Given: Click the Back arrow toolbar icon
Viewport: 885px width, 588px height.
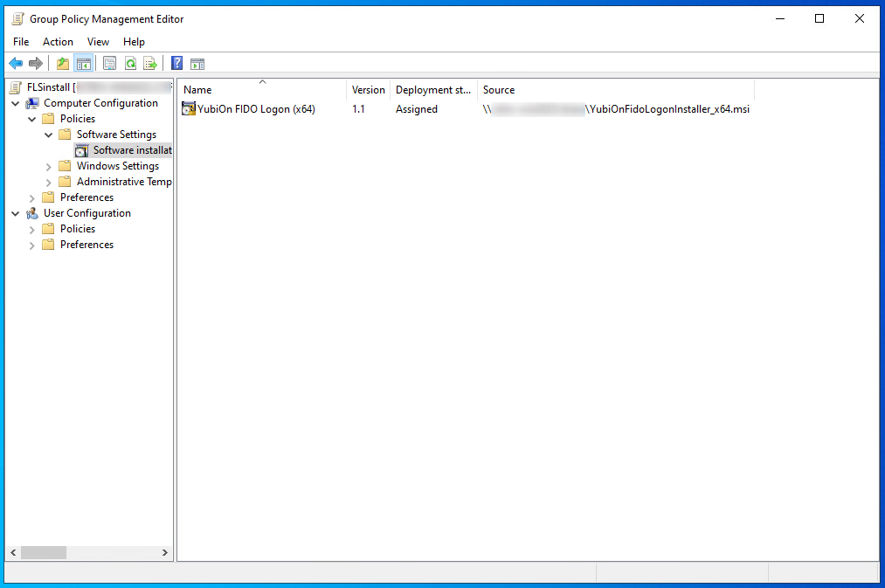Looking at the screenshot, I should click(x=16, y=63).
